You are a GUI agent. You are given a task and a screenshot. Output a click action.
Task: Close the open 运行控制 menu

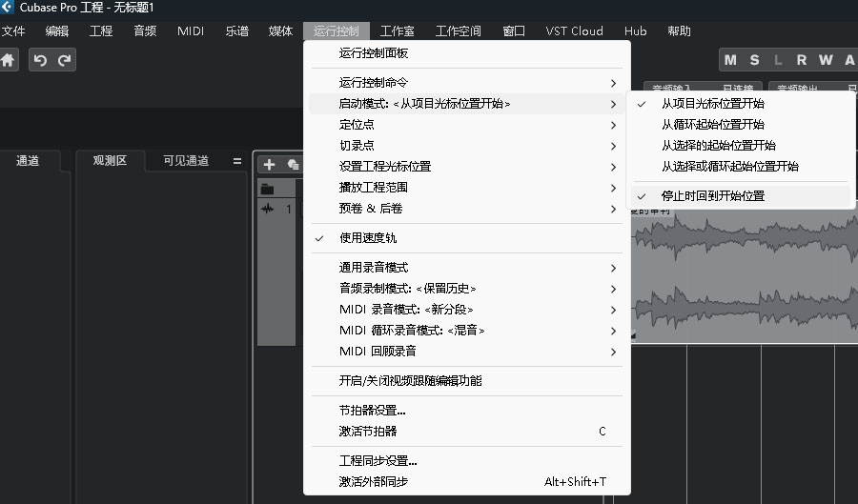(x=336, y=31)
